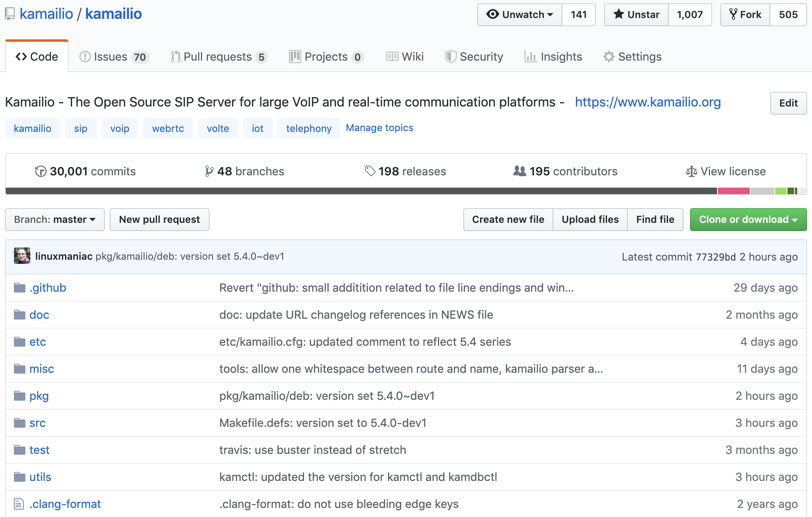This screenshot has width=812, height=517.
Task: Open the src folder link
Action: tap(37, 423)
